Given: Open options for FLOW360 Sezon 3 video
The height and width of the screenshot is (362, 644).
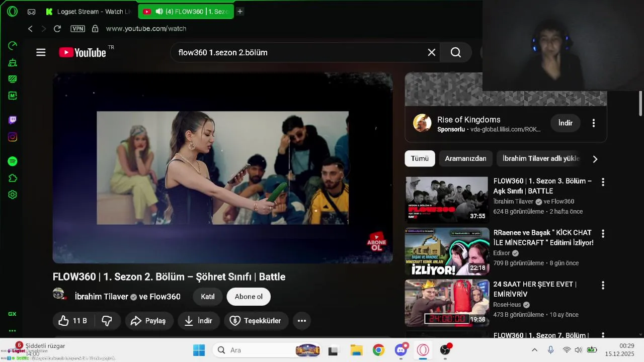Looking at the screenshot, I should pyautogui.click(x=603, y=182).
